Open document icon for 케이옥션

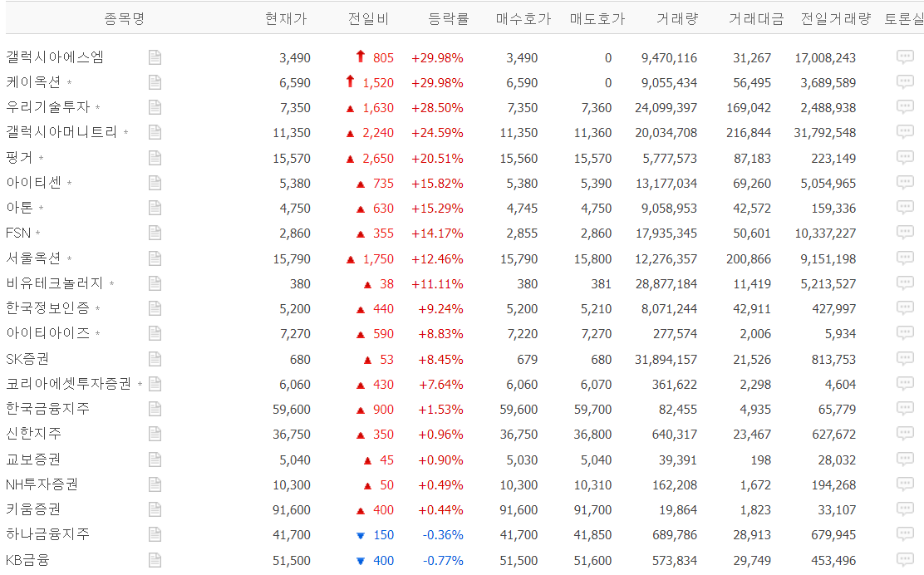pos(155,82)
